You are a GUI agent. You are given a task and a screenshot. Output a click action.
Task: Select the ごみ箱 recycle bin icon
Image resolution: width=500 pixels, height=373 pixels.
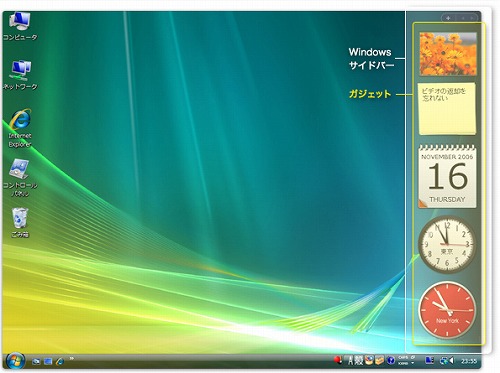20,223
